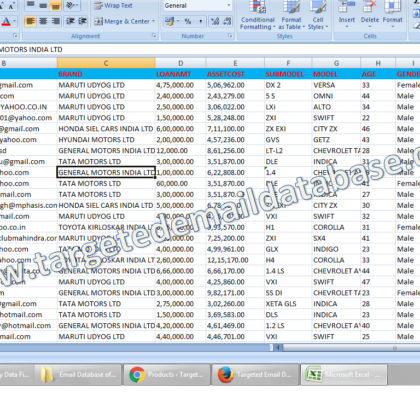The height and width of the screenshot is (420, 420).
Task: Open Font group dialog launcher
Action: [x=15, y=35]
